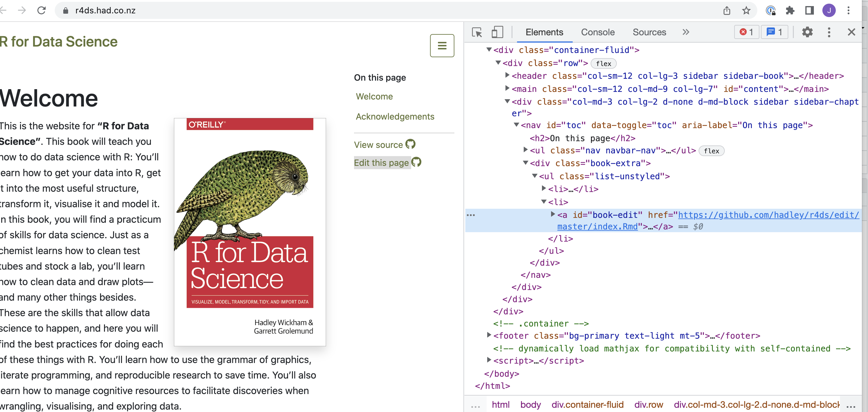Select the h2 On this page node
Image resolution: width=868 pixels, height=412 pixels.
point(582,138)
